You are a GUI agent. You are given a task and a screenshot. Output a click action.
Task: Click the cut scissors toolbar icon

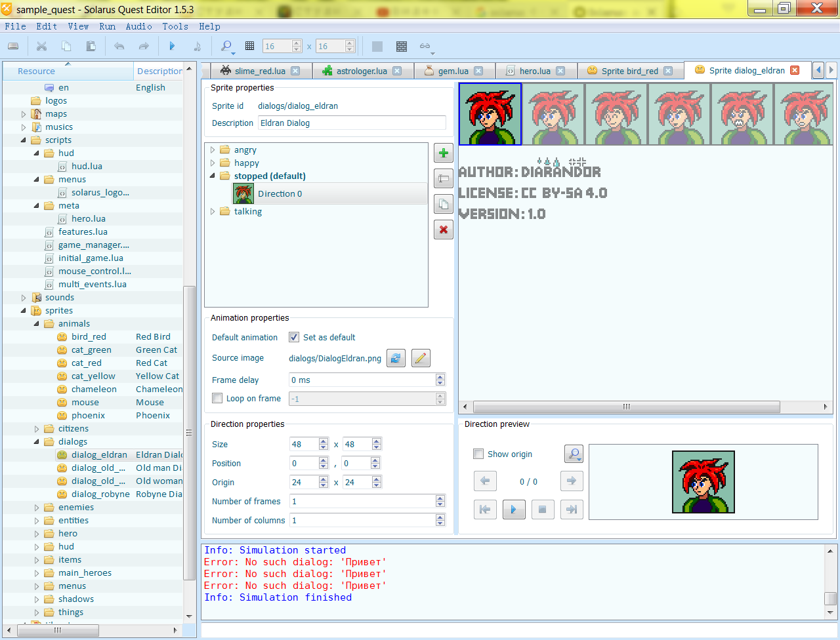click(41, 46)
